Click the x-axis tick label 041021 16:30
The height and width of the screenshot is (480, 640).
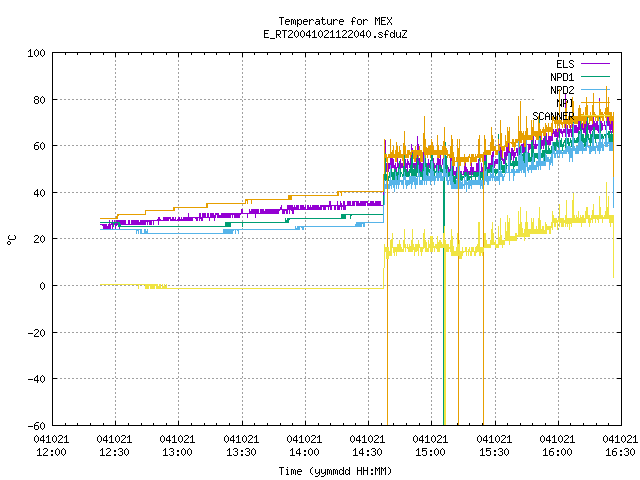pyautogui.click(x=620, y=446)
